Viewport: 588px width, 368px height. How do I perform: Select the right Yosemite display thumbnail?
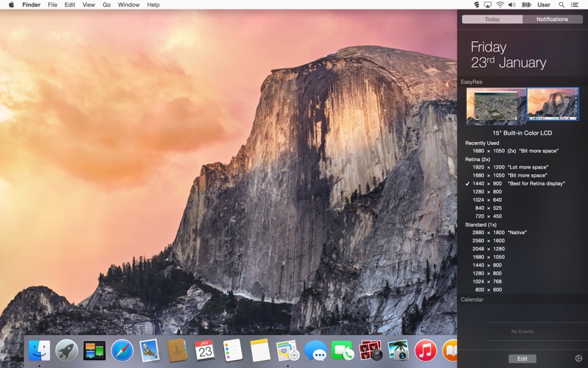553,105
